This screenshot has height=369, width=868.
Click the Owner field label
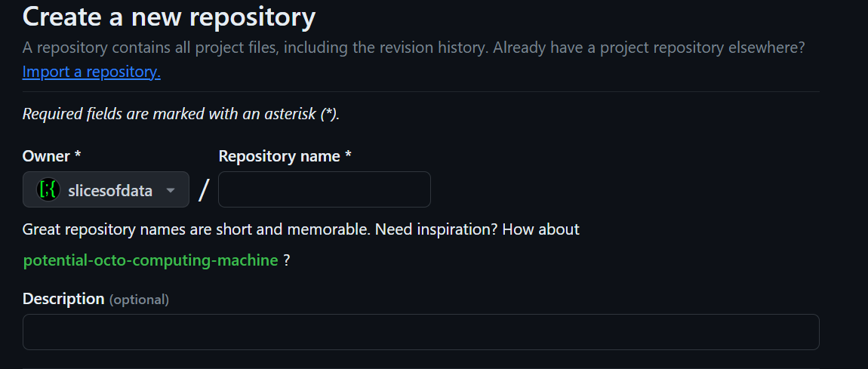(51, 156)
